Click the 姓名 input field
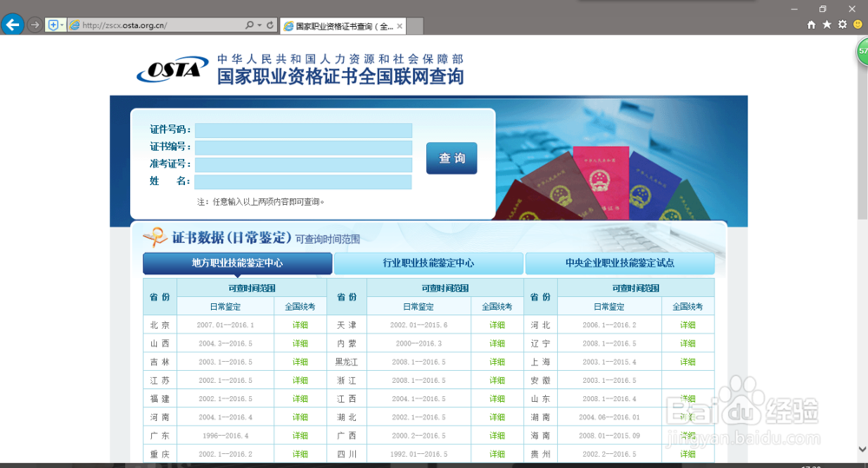The height and width of the screenshot is (468, 868). pyautogui.click(x=303, y=181)
